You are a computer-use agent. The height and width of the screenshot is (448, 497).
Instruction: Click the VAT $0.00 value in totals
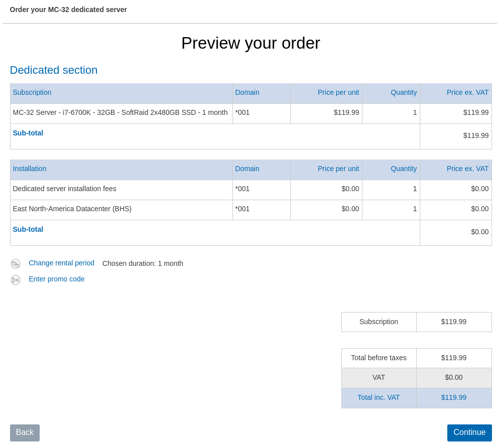tap(454, 378)
